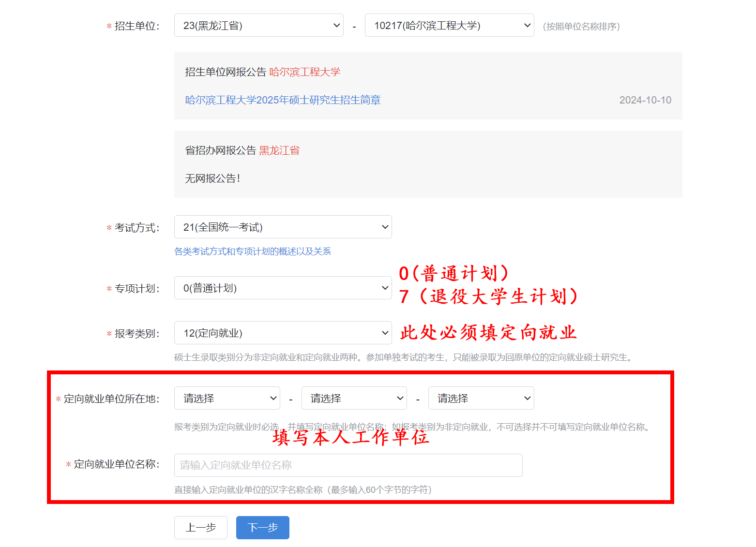Click the 招生单位 field label

tap(136, 26)
